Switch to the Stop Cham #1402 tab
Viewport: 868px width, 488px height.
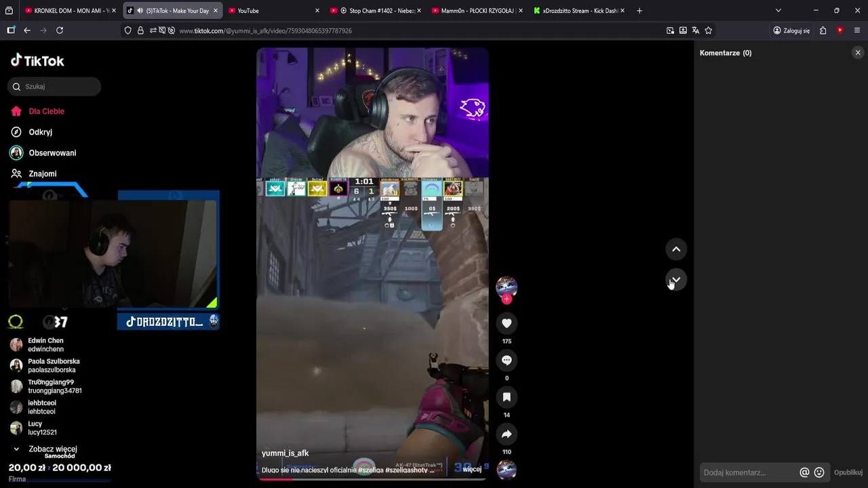(375, 11)
